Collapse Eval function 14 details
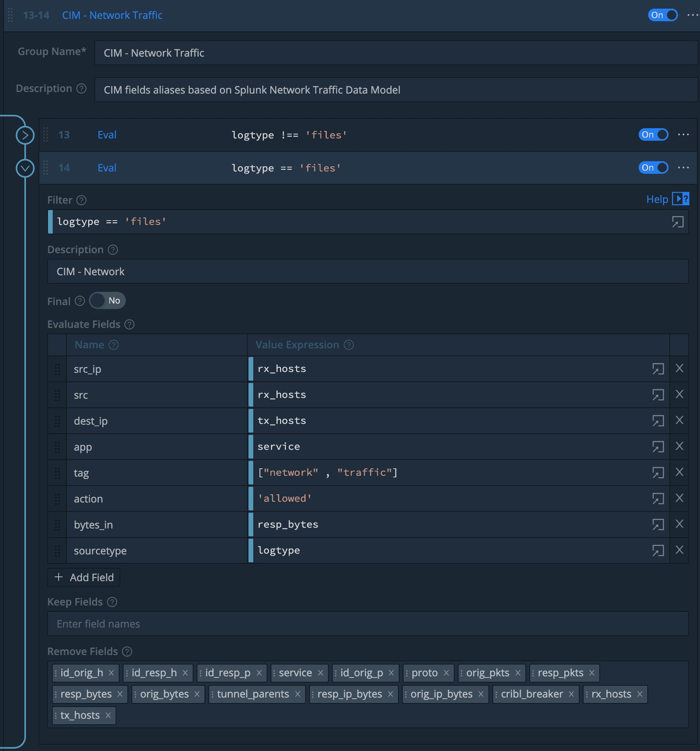700x751 pixels. 25,168
